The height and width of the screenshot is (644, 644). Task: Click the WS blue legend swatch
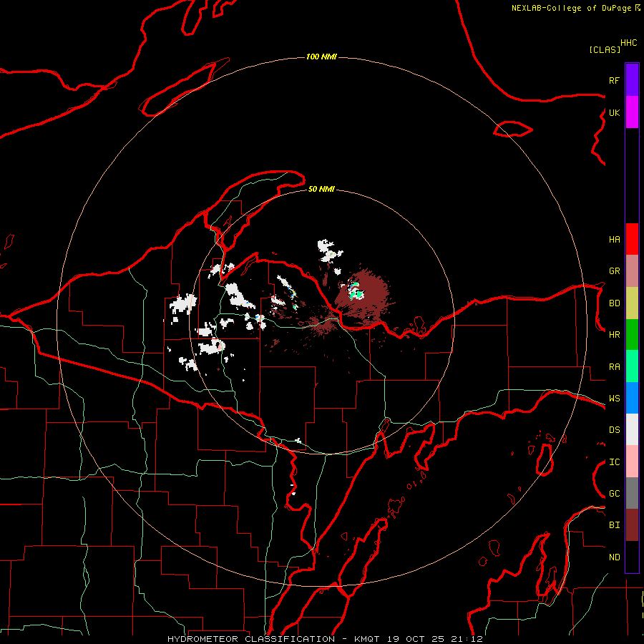632,398
